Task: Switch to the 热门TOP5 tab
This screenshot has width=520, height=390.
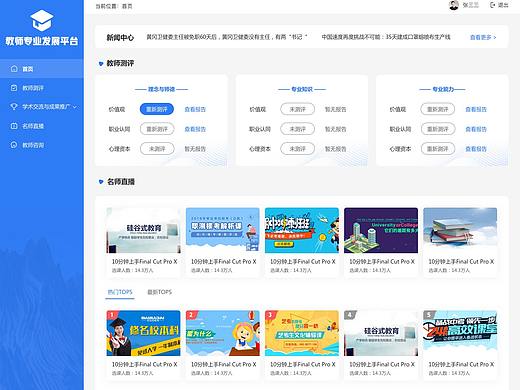Action: click(120, 292)
